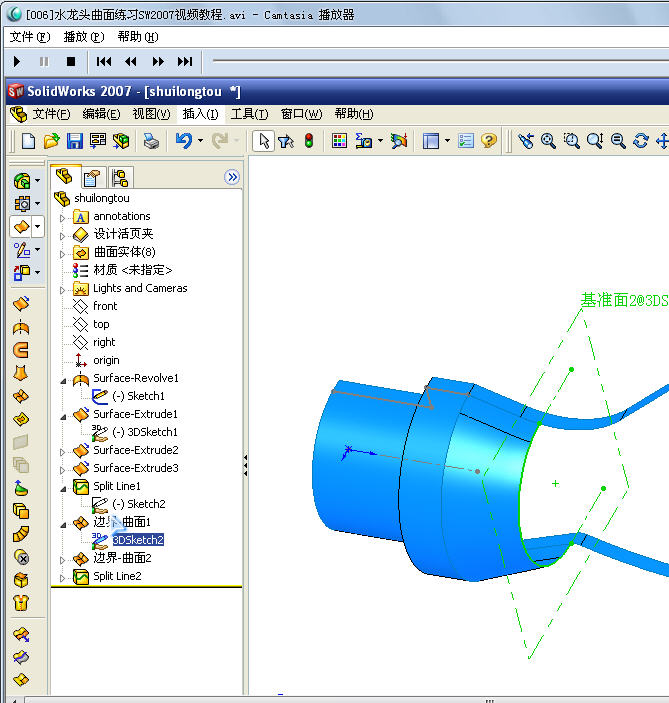The width and height of the screenshot is (669, 703).
Task: Pause the video in the Camtasia player
Action: (43, 61)
